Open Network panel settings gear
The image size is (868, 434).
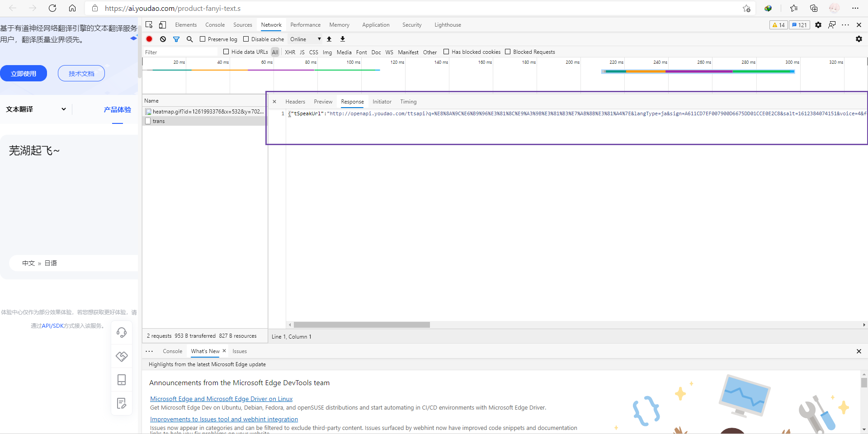(859, 39)
